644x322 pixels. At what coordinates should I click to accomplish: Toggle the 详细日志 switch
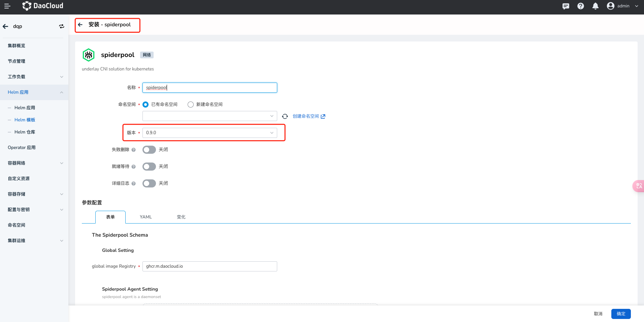point(149,183)
